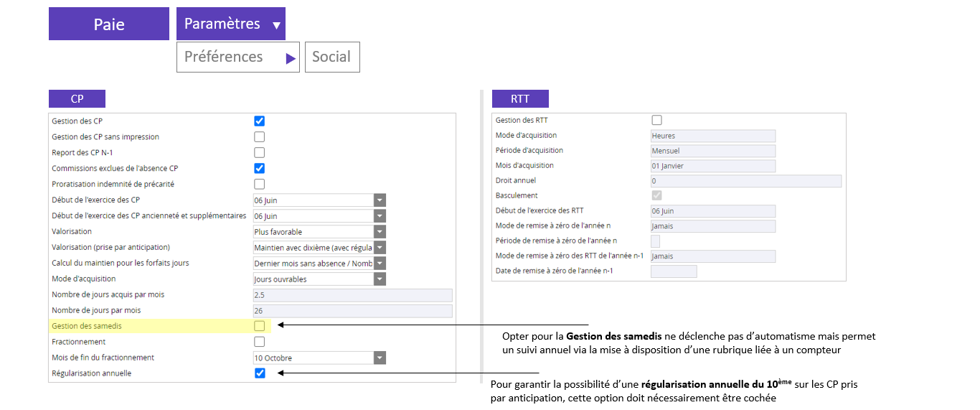Viewport: 980px width, 410px height.
Task: Enable Gestion des CP sans impression
Action: tap(260, 137)
